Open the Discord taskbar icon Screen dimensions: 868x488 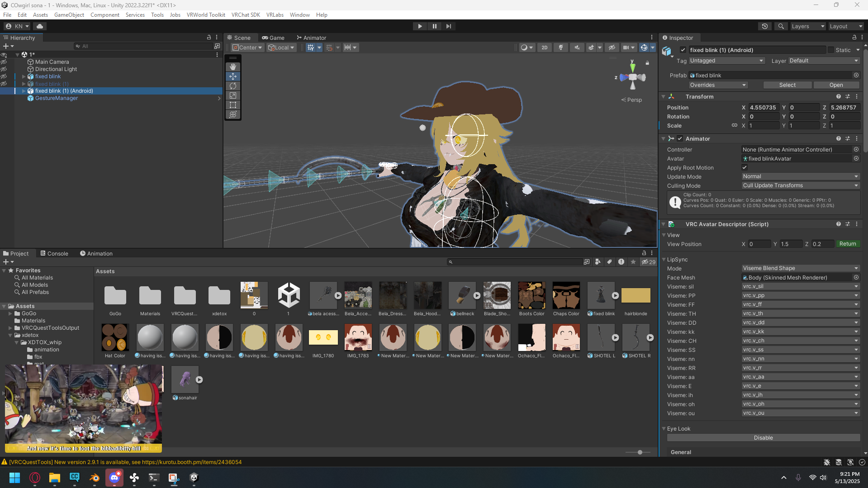(114, 478)
